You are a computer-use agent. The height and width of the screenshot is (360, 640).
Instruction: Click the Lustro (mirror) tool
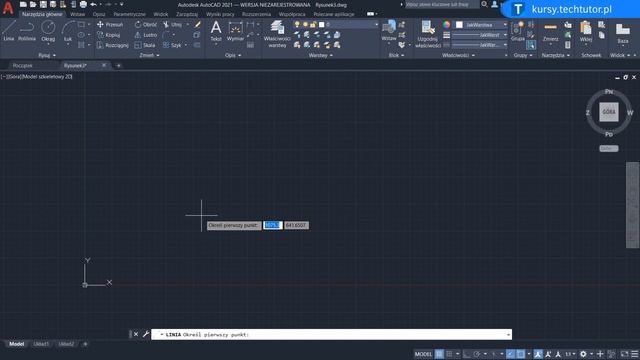(146, 35)
